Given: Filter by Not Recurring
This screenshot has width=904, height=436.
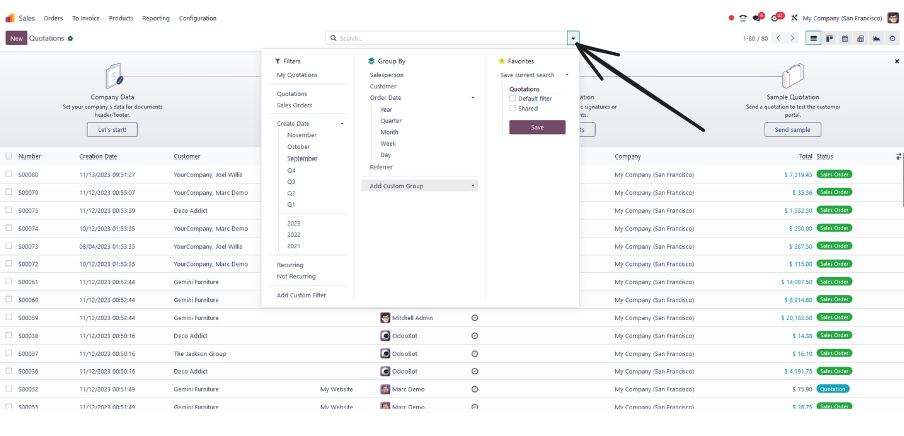Looking at the screenshot, I should (x=296, y=277).
